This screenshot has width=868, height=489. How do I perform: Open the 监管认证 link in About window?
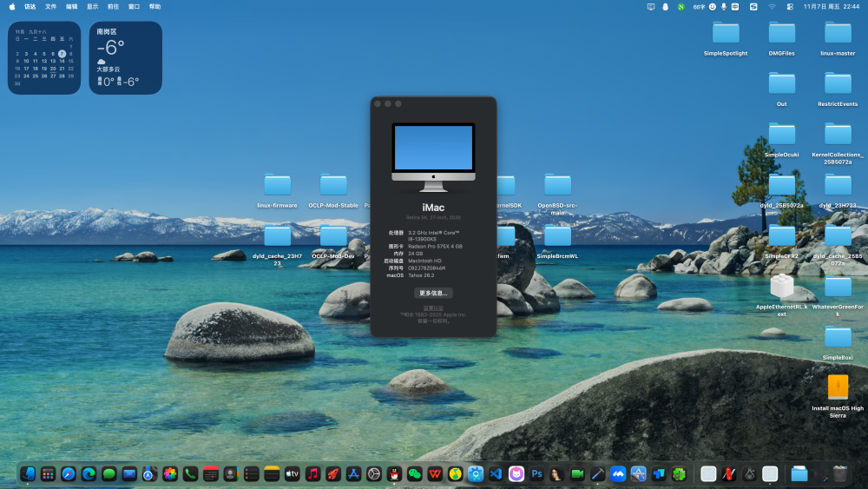[x=433, y=308]
